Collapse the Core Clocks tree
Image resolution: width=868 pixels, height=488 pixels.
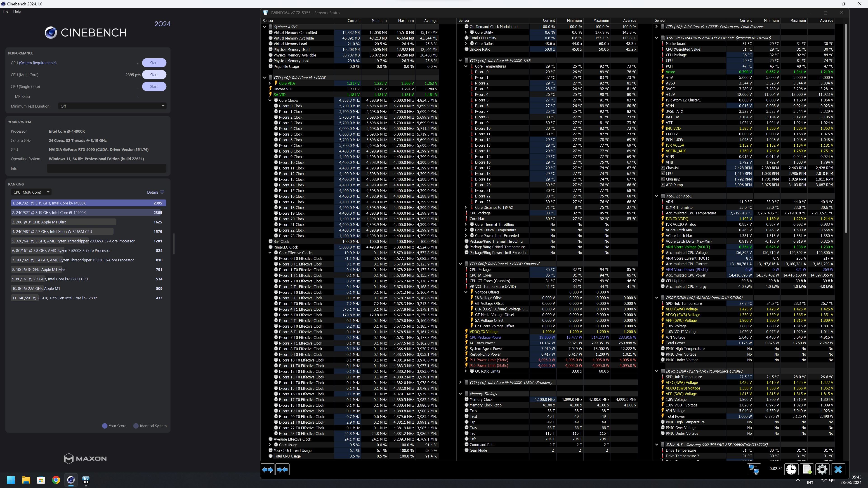(x=270, y=100)
